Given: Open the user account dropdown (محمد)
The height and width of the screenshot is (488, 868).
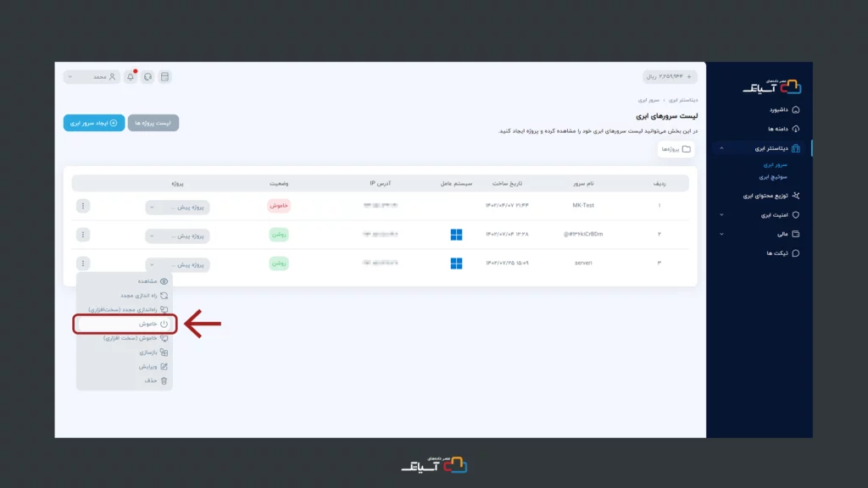Looking at the screenshot, I should coord(92,77).
